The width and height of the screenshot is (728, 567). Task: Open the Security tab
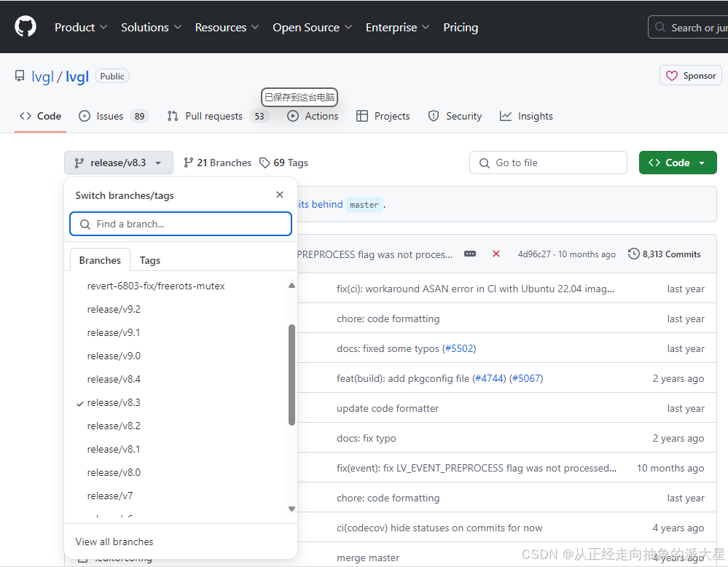[455, 116]
